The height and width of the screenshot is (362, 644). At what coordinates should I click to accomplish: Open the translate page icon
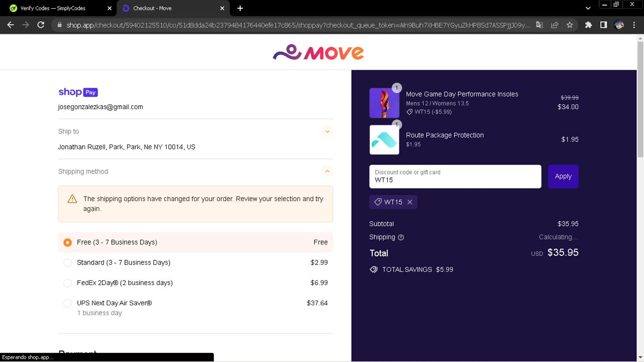pyautogui.click(x=540, y=25)
